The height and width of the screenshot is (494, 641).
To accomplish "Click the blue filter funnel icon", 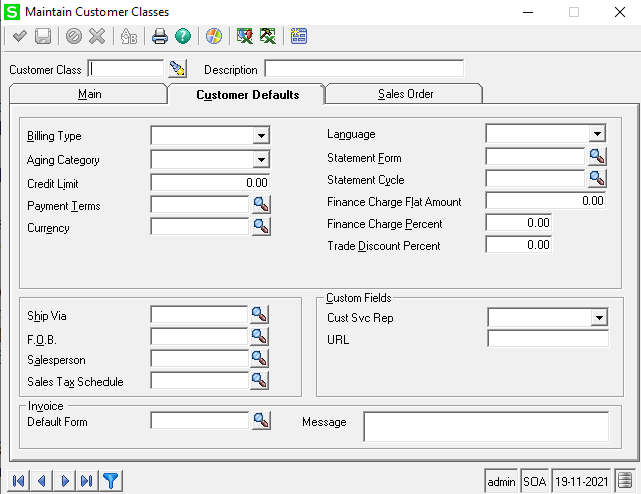I will 110,481.
